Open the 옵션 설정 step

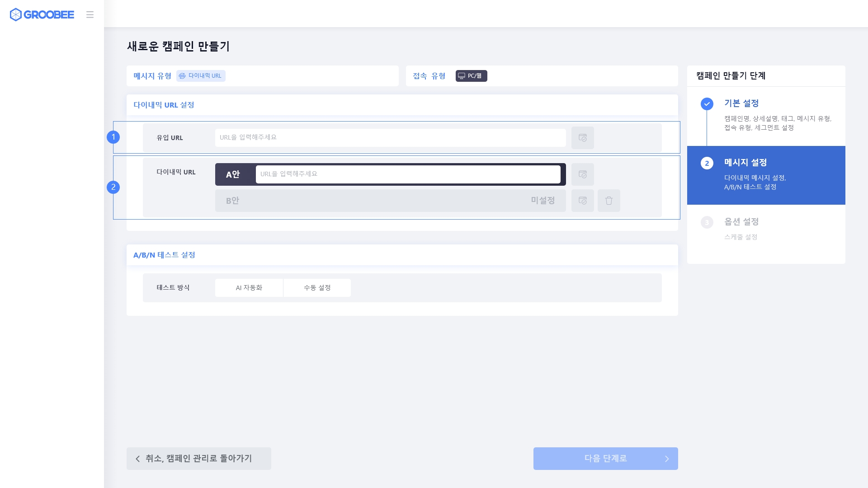click(x=741, y=222)
